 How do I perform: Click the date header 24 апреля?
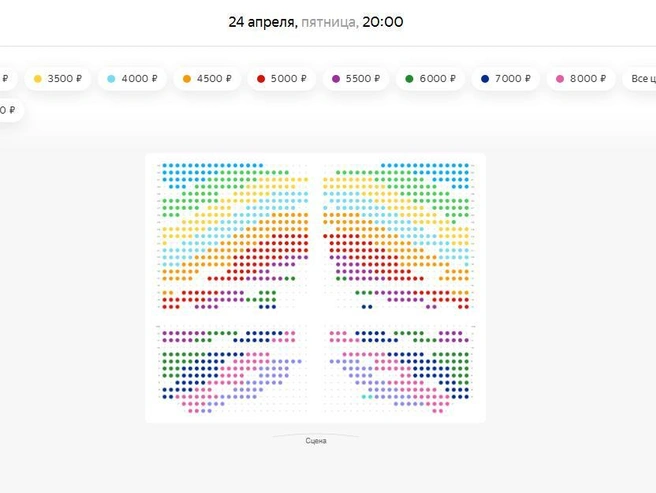263,22
